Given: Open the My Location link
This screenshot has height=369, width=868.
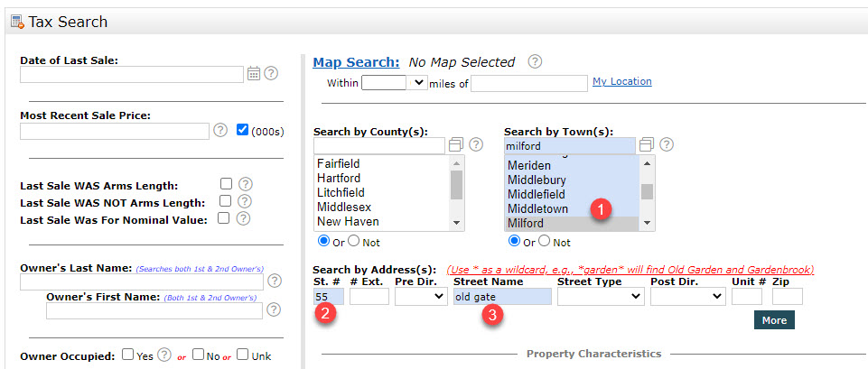Looking at the screenshot, I should [x=621, y=81].
